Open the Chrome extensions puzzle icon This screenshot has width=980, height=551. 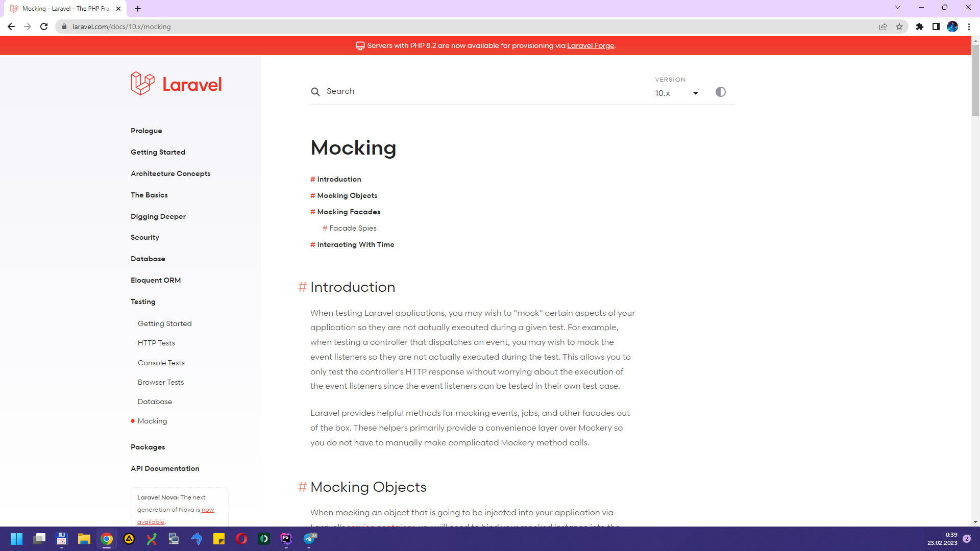(920, 27)
